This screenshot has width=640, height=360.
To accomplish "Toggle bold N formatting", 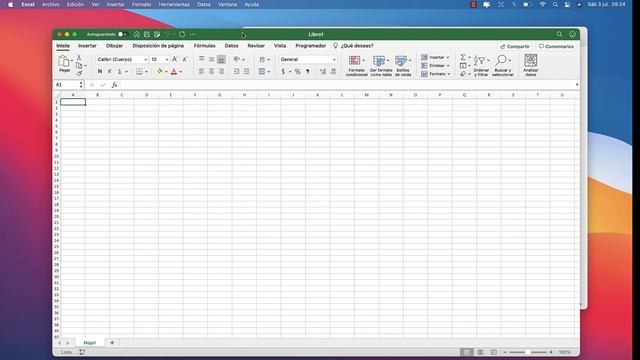I will pos(100,71).
